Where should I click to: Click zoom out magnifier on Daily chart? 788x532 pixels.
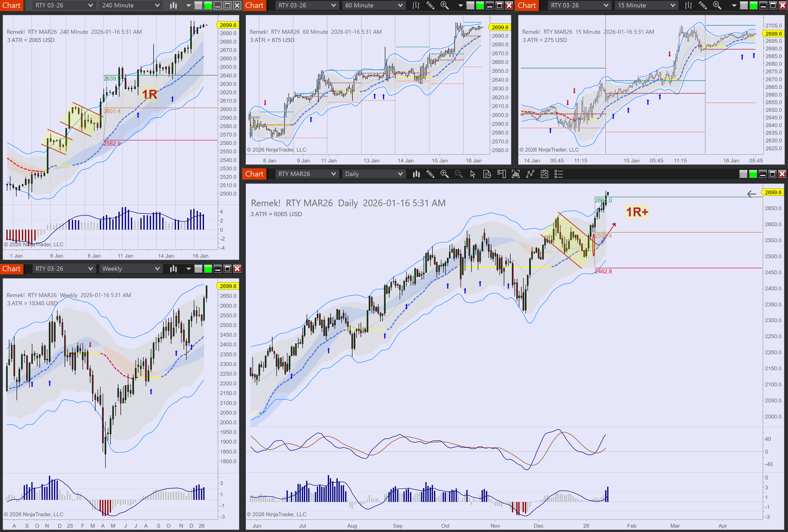point(458,174)
